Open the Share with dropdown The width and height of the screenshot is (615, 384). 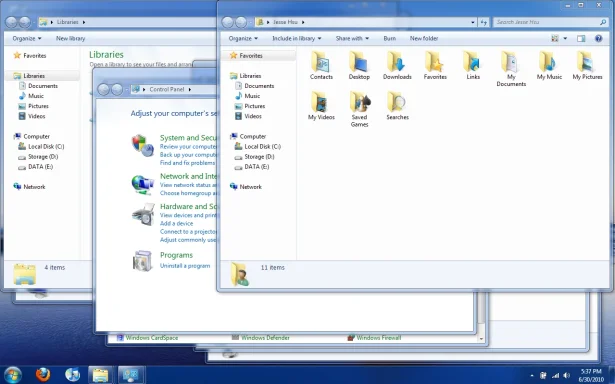(352, 38)
